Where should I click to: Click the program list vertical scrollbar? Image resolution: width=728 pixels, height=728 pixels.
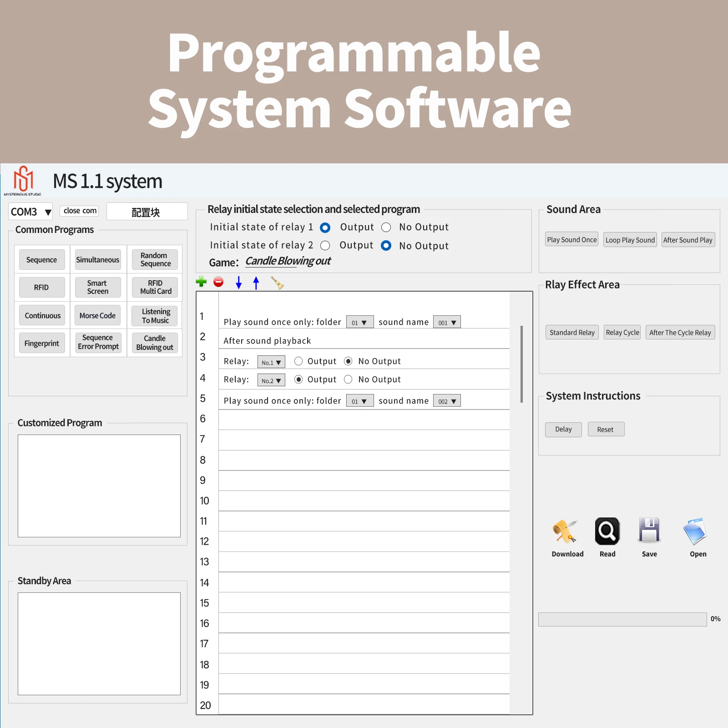(521, 364)
